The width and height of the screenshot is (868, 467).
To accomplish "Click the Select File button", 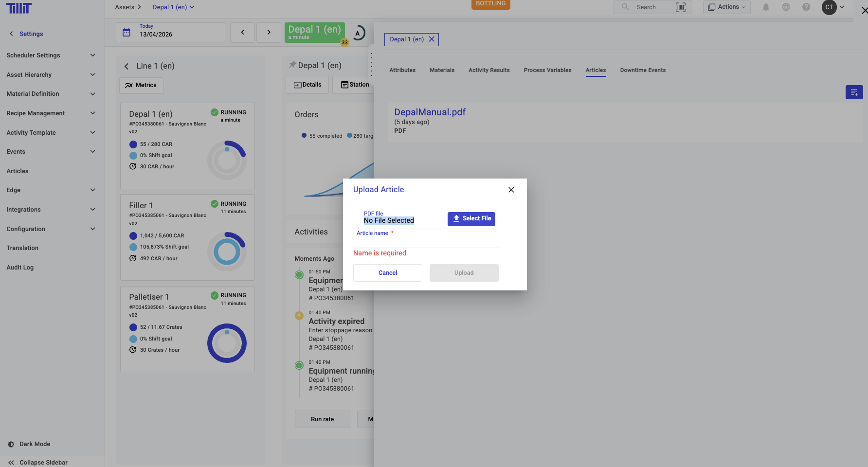I will click(471, 219).
